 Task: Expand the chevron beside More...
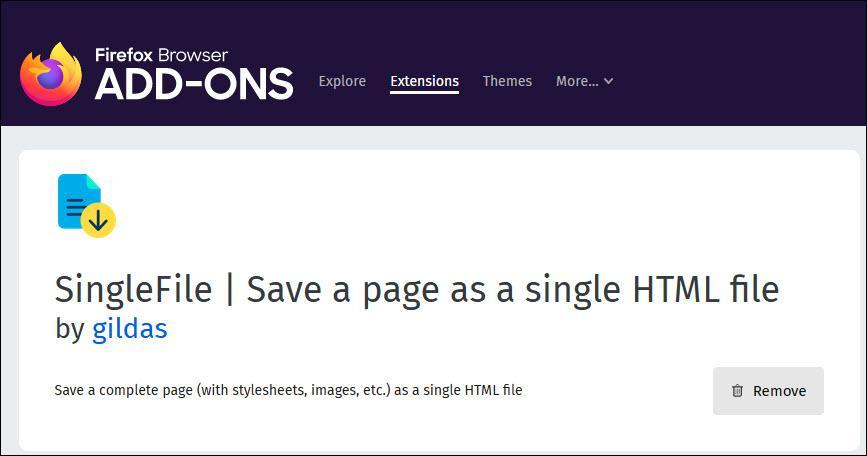608,81
